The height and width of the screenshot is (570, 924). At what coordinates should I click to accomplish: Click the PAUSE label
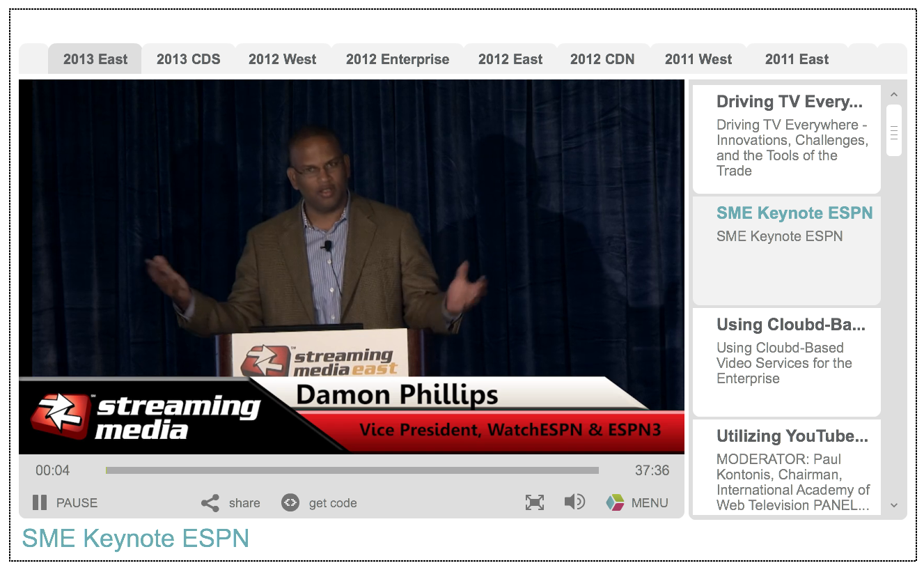click(x=77, y=503)
